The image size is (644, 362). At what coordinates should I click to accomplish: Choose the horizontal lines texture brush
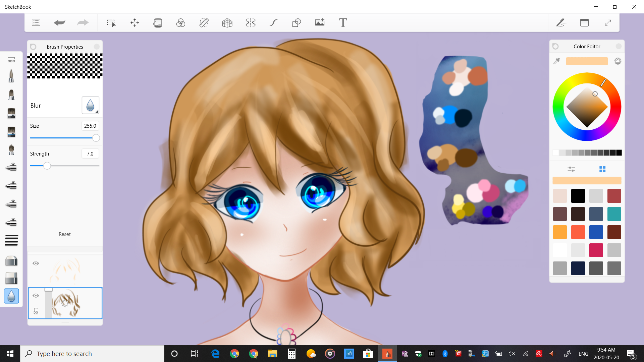click(11, 241)
